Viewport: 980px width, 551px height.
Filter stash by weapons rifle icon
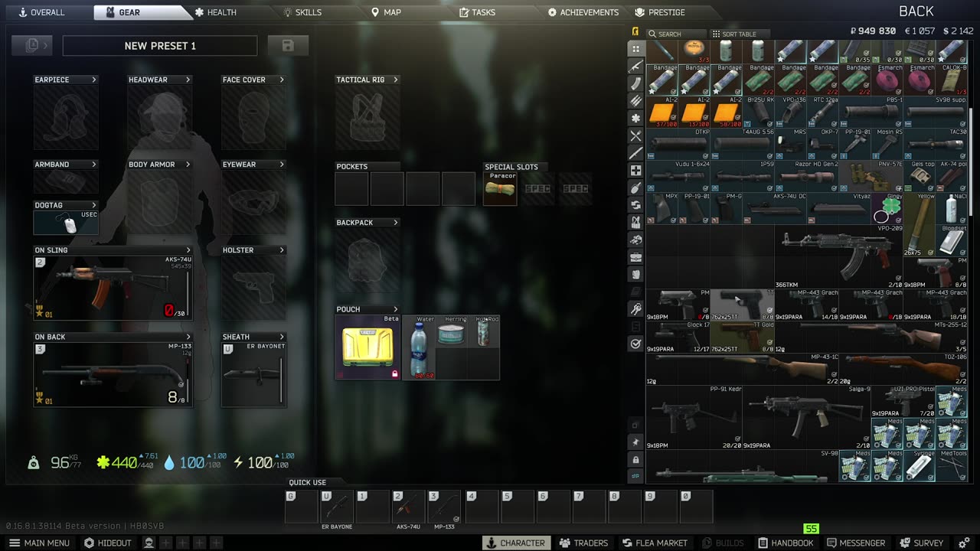click(x=635, y=66)
